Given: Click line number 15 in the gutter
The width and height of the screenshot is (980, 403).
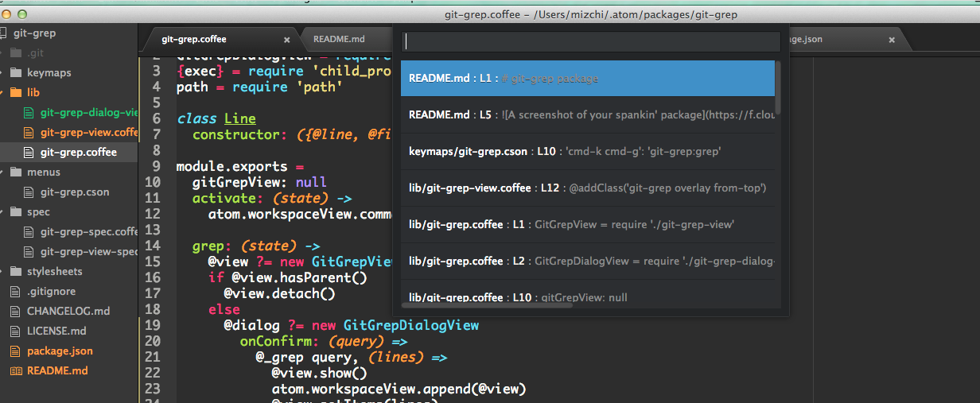Looking at the screenshot, I should click(153, 262).
